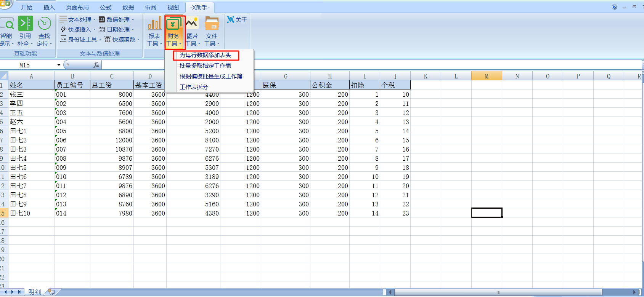Click the Office button logo
The width and height of the screenshot is (644, 297).
click(5, 4)
